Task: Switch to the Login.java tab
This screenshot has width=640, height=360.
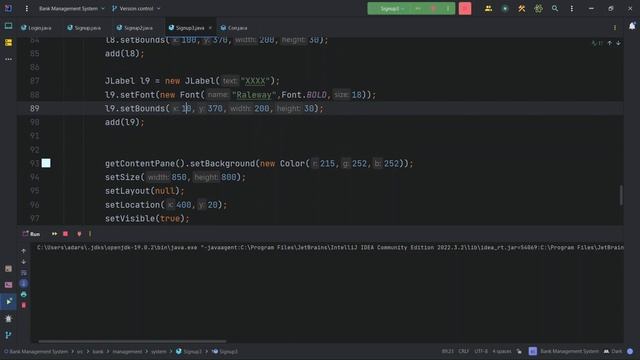Action: 37,28
